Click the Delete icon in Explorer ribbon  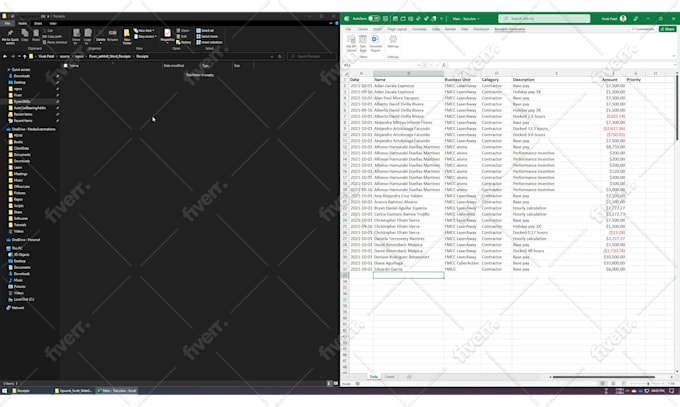coord(101,36)
